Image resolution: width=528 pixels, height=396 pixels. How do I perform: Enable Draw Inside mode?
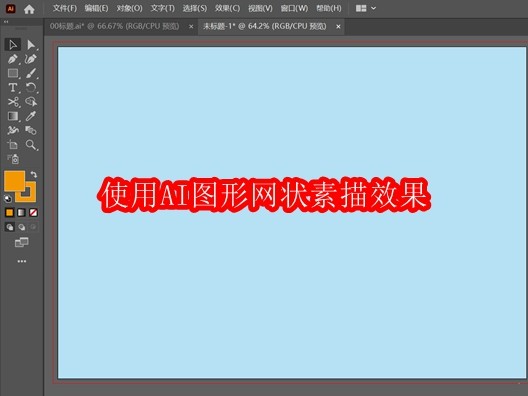33,227
